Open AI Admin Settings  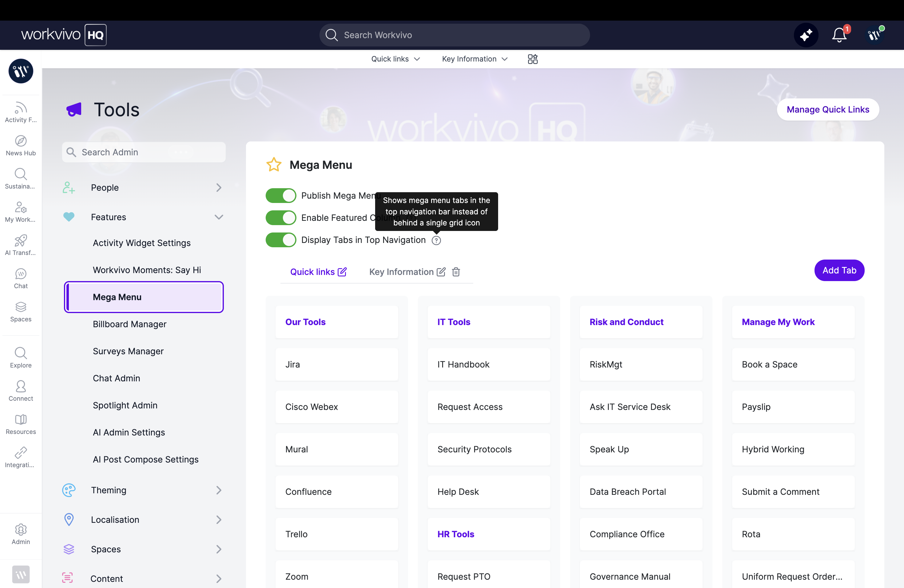[x=129, y=433]
